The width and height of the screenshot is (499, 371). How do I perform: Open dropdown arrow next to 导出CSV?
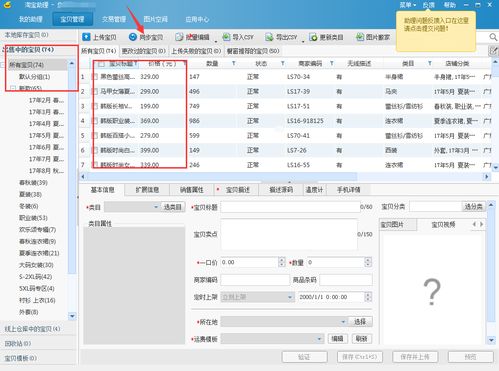(303, 41)
